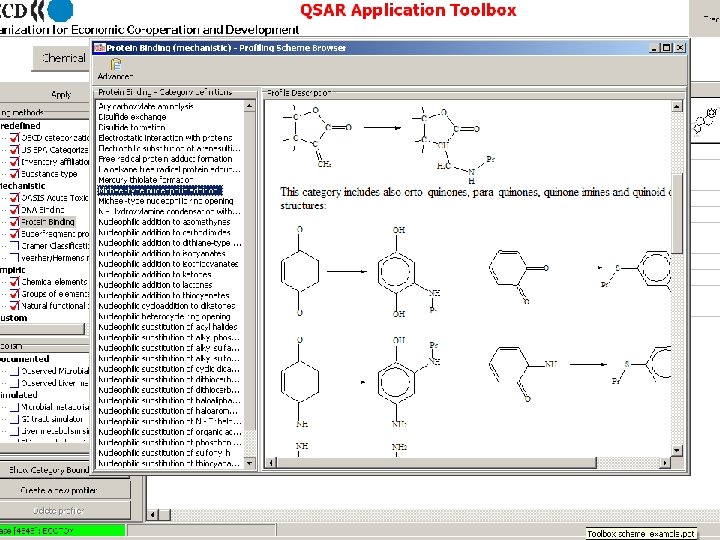Toggle the Natural functional groups checkbox
720x540 pixels.
(x=15, y=306)
